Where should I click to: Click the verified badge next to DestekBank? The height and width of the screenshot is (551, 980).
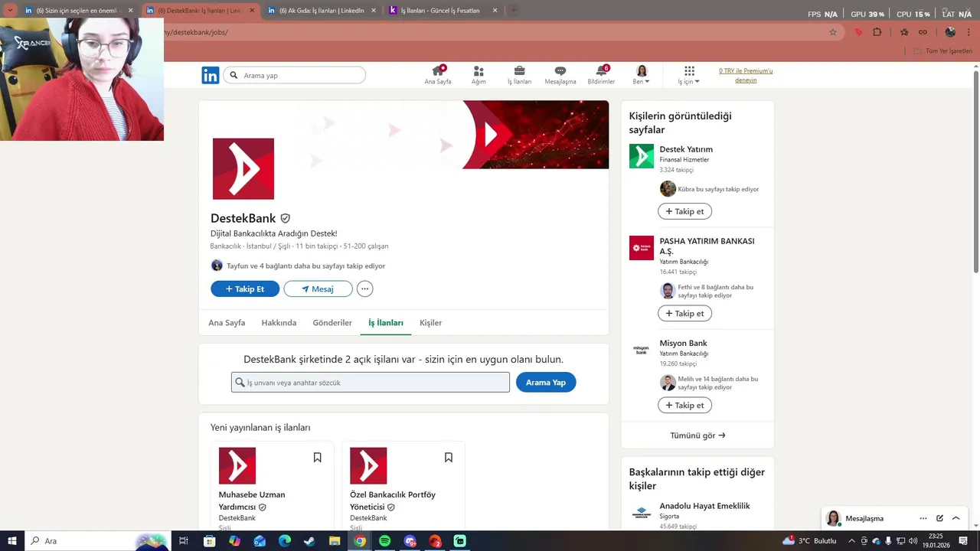[x=286, y=218]
